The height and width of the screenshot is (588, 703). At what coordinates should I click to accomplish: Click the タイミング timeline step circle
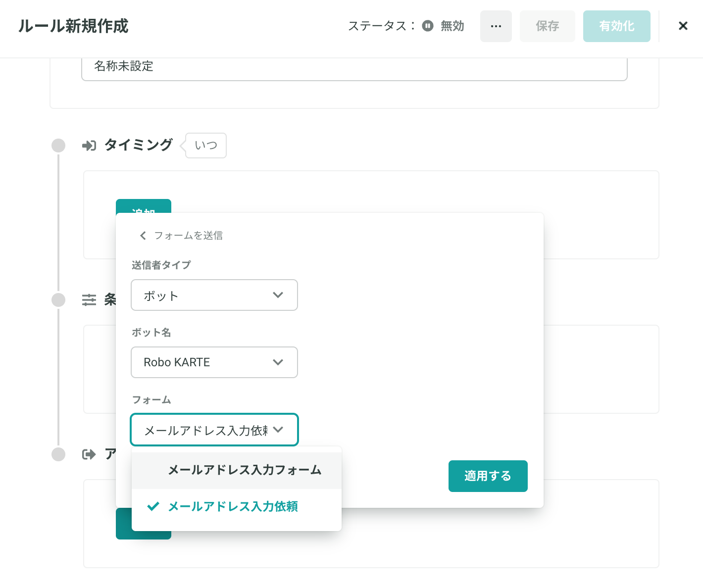[58, 146]
